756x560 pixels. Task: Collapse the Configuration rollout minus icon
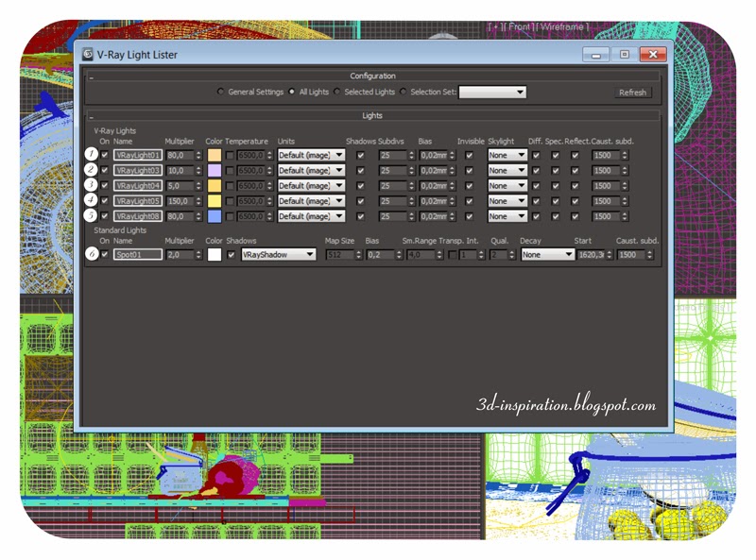click(91, 76)
